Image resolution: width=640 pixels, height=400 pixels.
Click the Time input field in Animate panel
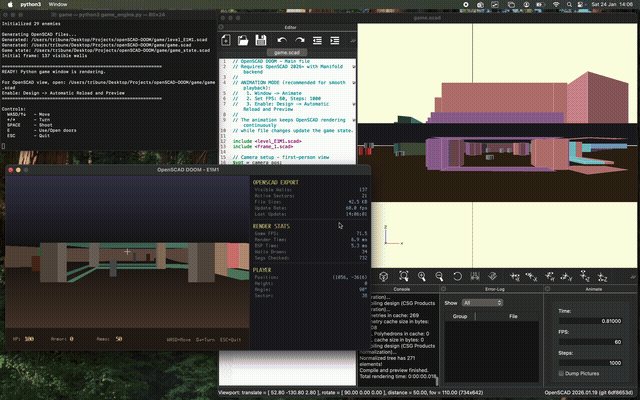[x=591, y=321]
